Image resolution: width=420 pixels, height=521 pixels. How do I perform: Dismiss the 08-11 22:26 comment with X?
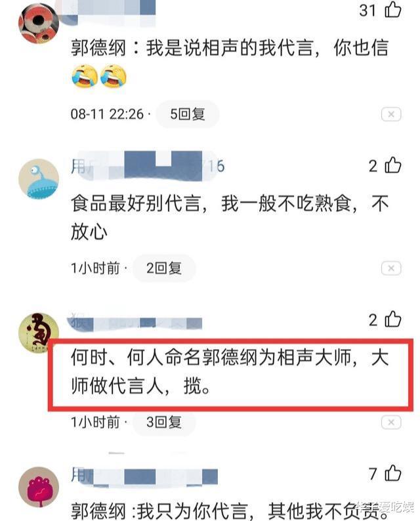click(x=391, y=114)
